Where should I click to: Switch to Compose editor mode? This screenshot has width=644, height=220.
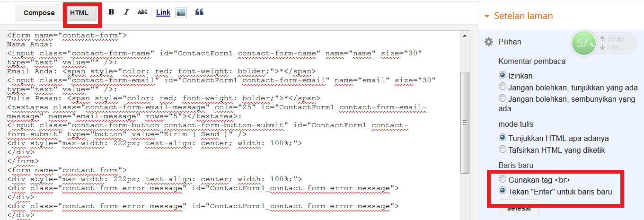pos(39,13)
